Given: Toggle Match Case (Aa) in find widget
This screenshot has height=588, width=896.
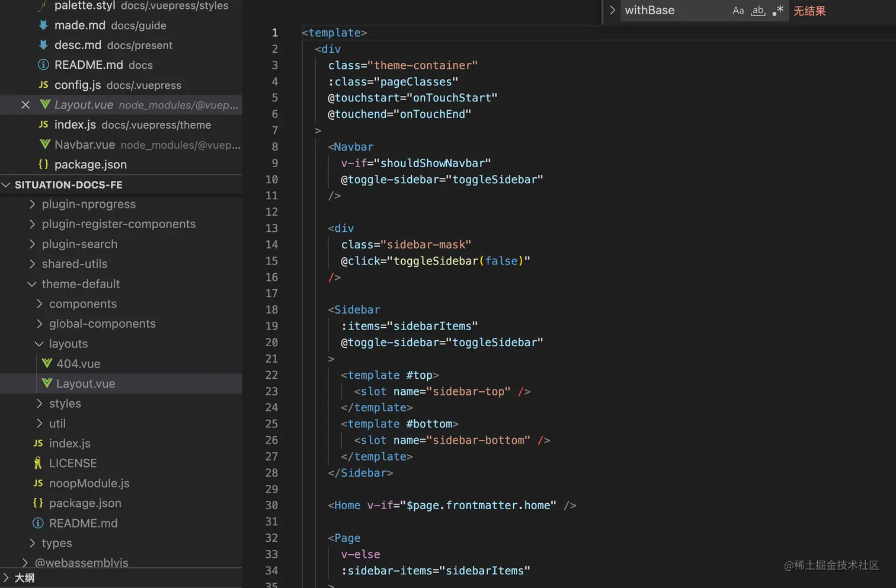Looking at the screenshot, I should (738, 11).
